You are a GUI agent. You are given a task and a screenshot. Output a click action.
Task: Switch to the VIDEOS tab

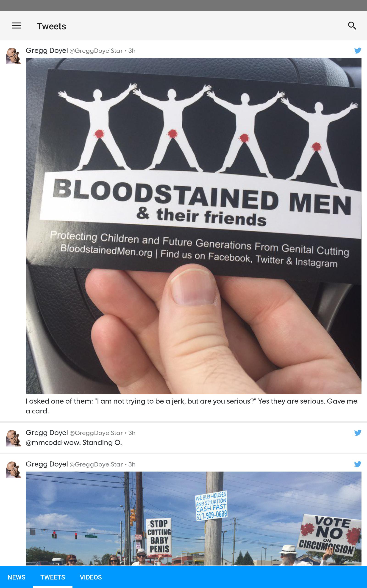click(91, 577)
